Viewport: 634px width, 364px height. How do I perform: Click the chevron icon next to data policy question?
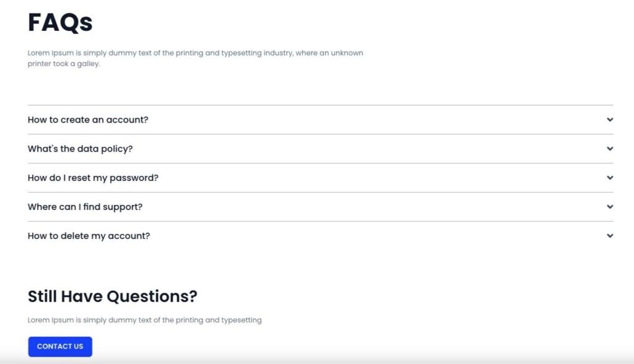tap(610, 149)
